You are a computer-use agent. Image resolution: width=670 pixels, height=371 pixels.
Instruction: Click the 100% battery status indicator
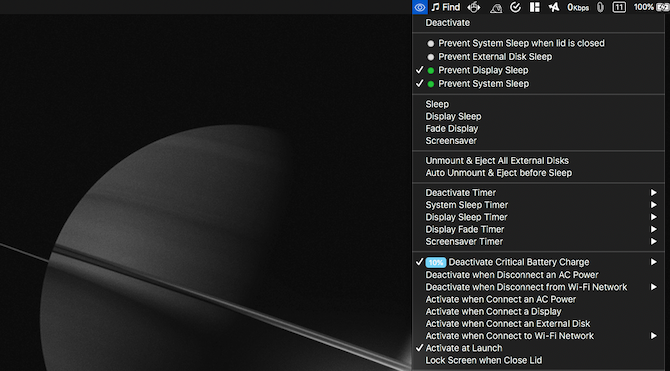tap(651, 7)
